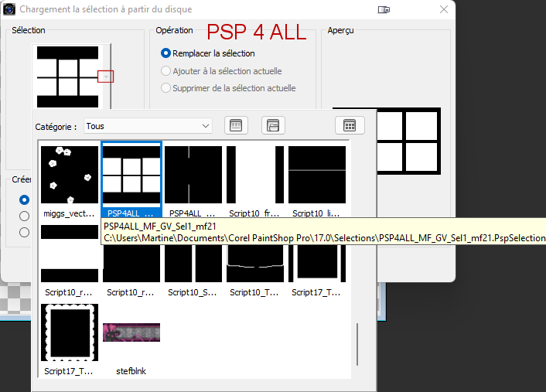Select the scalloped Script17_T frame thumbnail
Image resolution: width=546 pixels, height=392 pixels.
coord(70,333)
